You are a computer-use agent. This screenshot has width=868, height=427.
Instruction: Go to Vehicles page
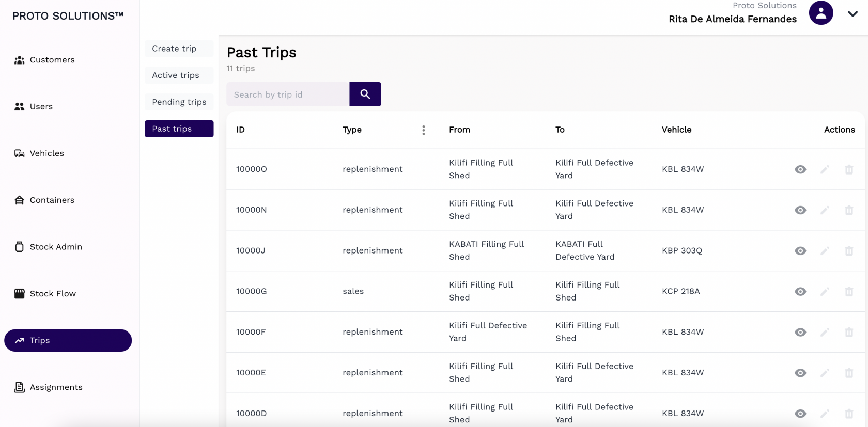point(68,153)
